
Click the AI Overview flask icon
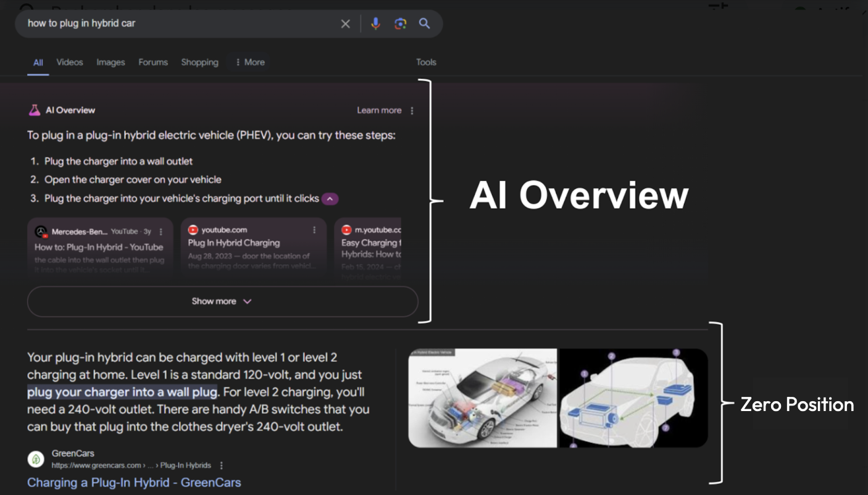click(35, 110)
